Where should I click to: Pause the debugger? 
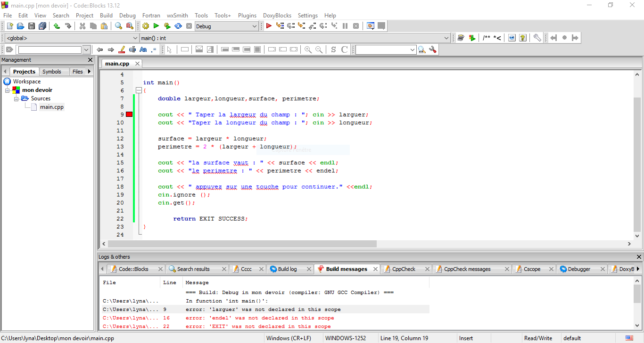tap(345, 26)
